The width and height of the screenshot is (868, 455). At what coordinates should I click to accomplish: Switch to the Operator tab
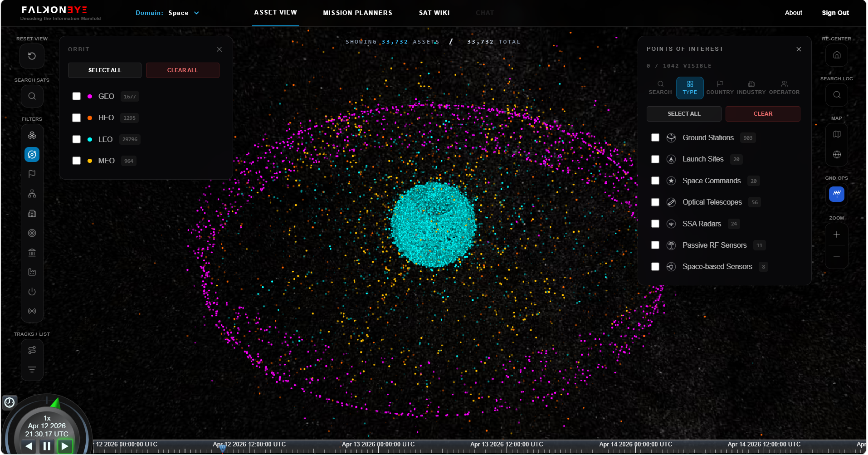point(784,88)
